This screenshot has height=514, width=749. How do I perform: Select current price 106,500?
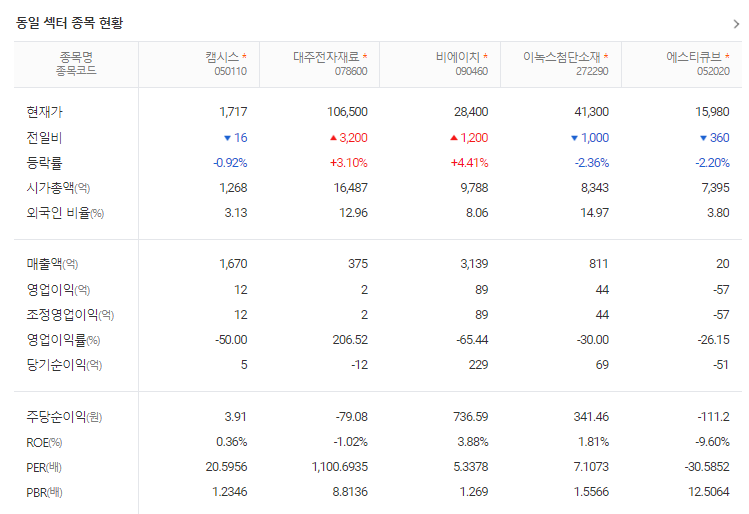(x=347, y=112)
